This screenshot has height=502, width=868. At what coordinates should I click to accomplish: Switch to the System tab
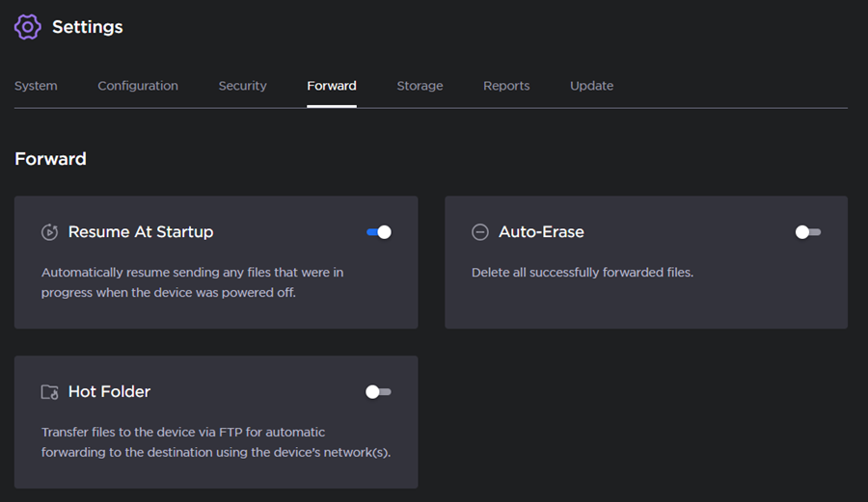[36, 86]
